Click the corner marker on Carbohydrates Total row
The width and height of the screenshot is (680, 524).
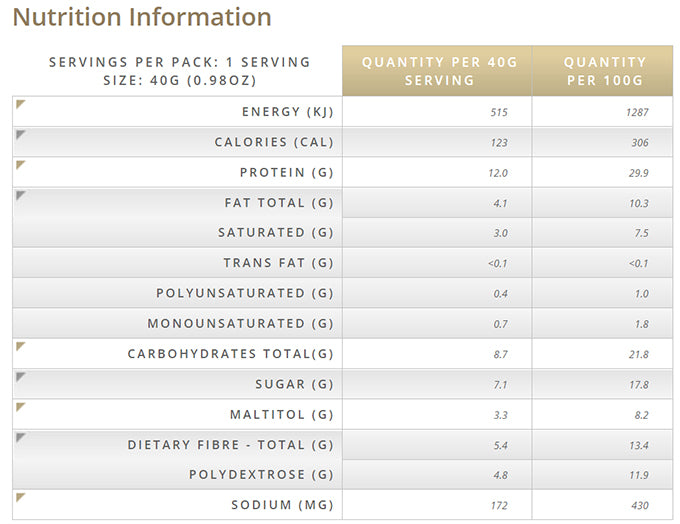pyautogui.click(x=21, y=346)
